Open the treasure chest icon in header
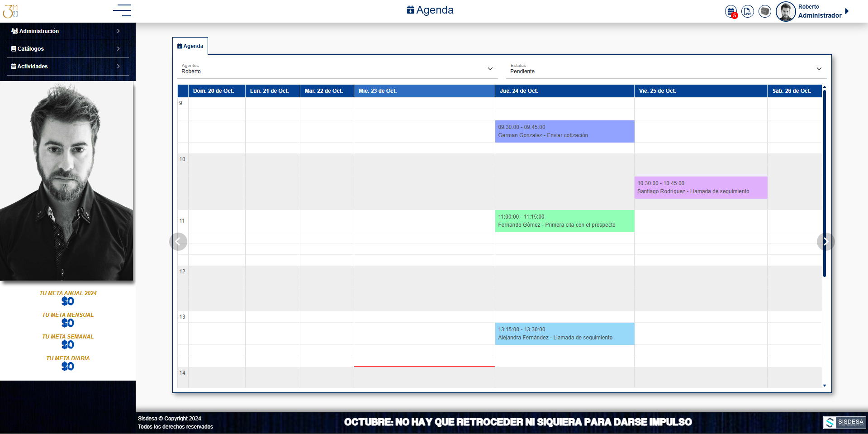This screenshot has height=434, width=868. tap(765, 11)
